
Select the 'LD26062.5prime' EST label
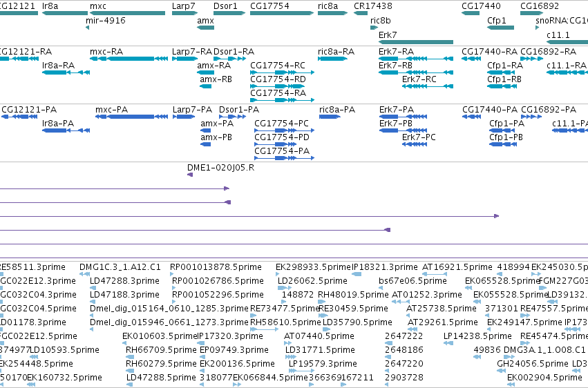click(312, 280)
